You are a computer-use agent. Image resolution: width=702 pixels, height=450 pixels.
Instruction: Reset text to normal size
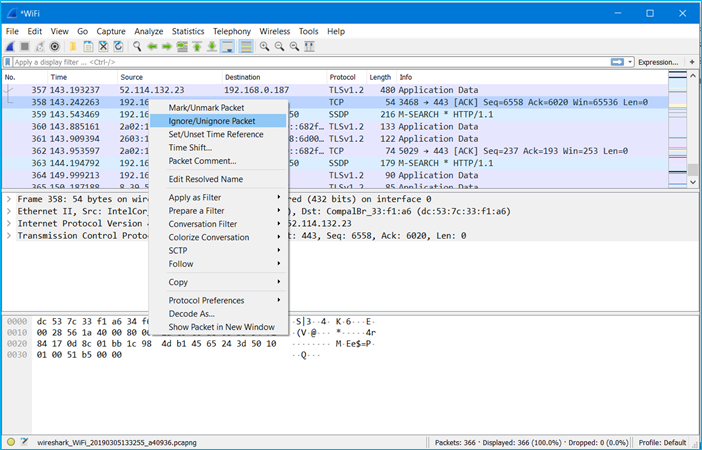click(294, 47)
